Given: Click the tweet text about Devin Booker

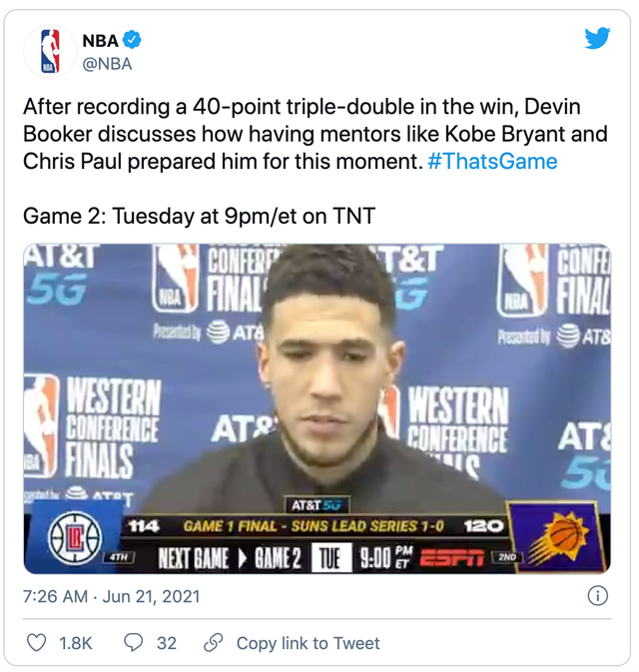Looking at the screenshot, I should 300,134.
